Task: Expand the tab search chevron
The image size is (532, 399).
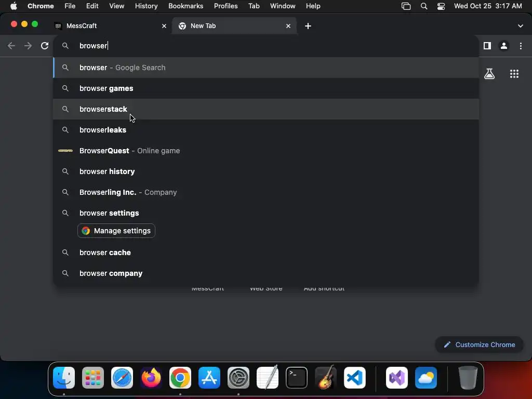Action: 520,26
